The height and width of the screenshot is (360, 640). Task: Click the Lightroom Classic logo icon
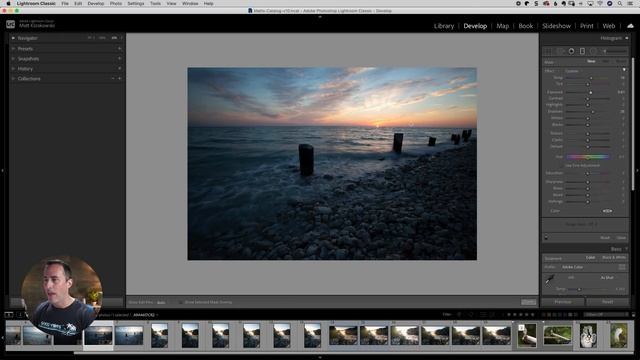[11, 24]
